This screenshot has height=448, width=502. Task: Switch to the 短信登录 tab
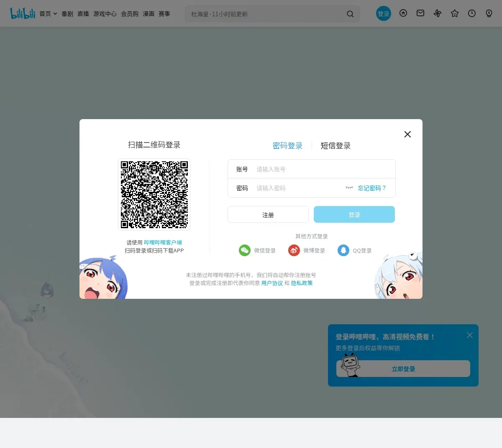[x=336, y=145]
